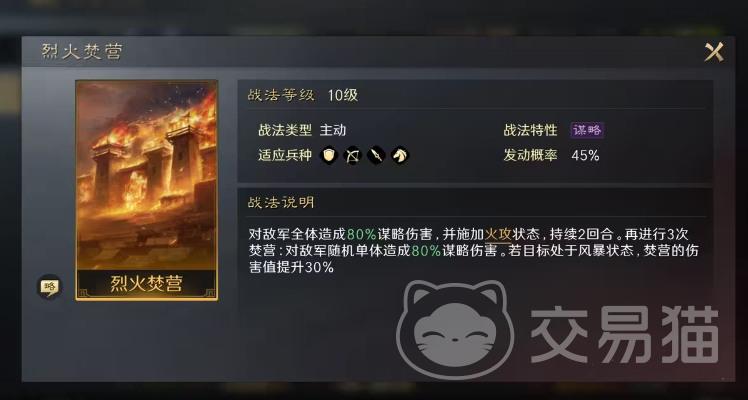This screenshot has width=748, height=400.
Task: Click the 略 speech bubble icon
Action: 50,287
